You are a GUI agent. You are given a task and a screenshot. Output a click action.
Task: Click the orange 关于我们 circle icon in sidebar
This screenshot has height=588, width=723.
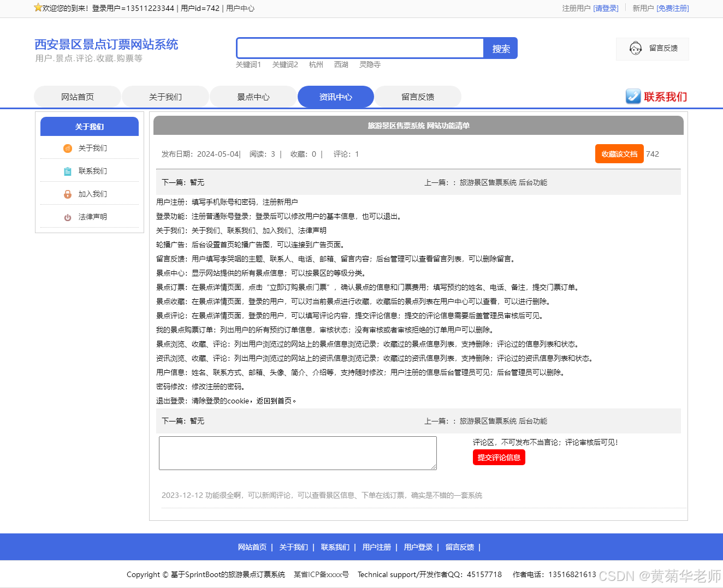(x=67, y=148)
